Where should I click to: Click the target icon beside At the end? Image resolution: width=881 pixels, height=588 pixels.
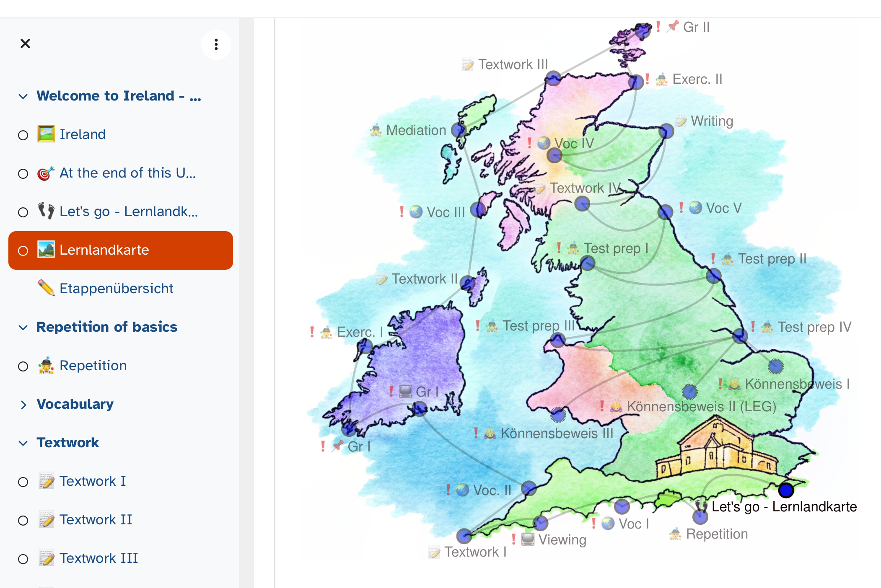point(46,173)
